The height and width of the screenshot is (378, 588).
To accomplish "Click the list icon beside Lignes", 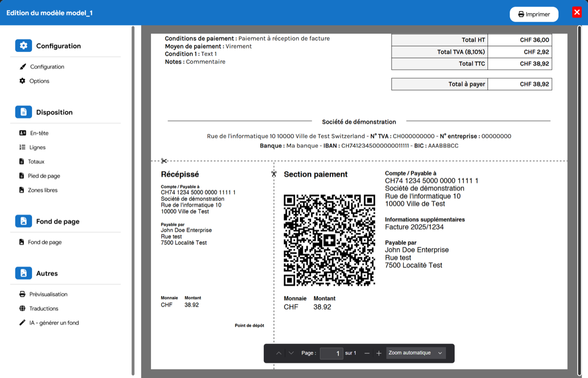I will (22, 147).
